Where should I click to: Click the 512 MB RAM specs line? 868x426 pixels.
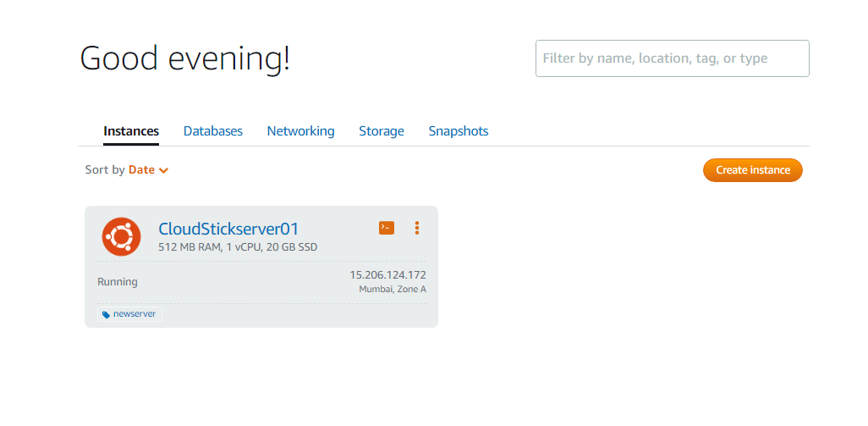[x=238, y=247]
